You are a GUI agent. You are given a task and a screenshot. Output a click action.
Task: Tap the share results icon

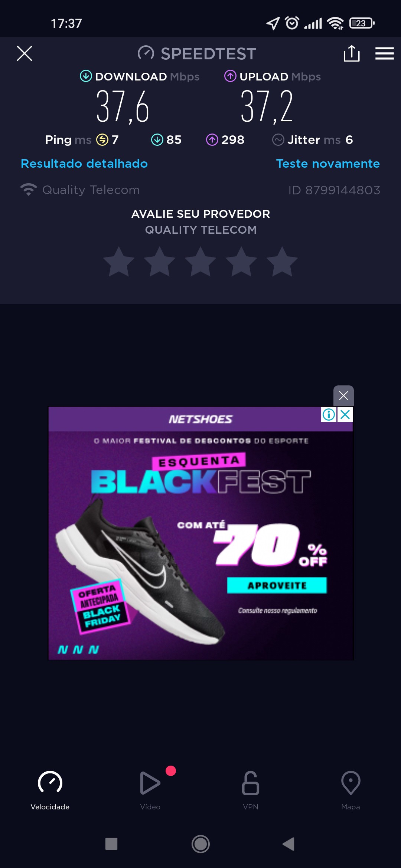pyautogui.click(x=351, y=54)
